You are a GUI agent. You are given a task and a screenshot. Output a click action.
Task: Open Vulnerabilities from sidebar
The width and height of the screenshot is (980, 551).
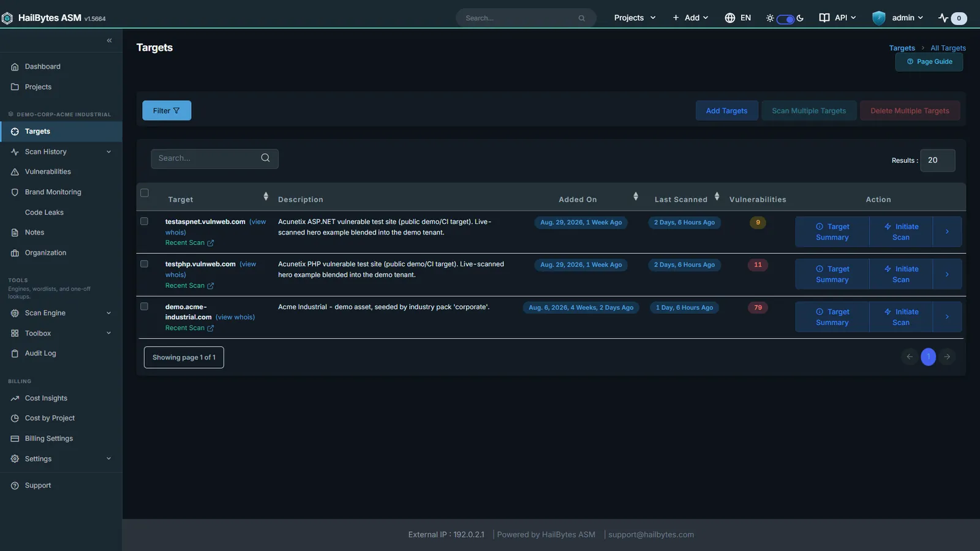click(61, 172)
